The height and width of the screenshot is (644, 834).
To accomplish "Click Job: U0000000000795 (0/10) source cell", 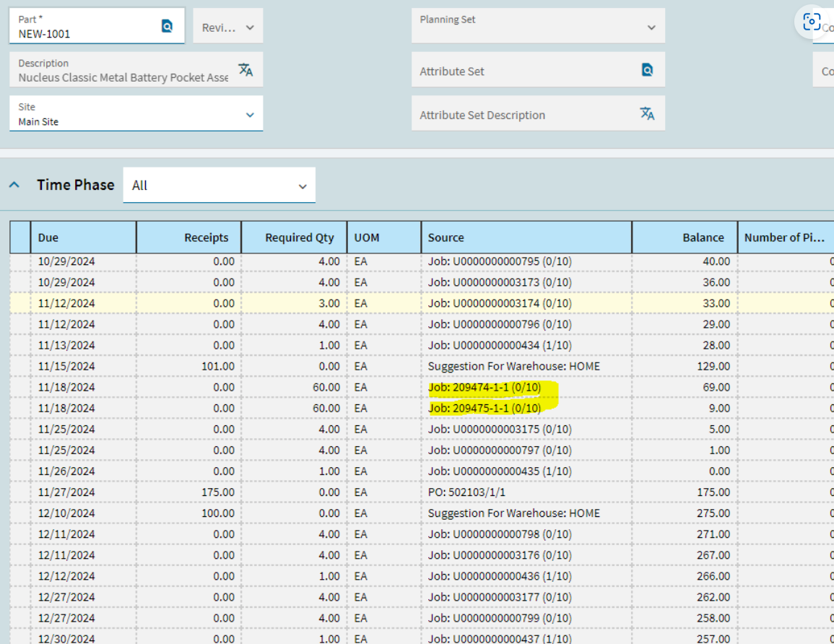I will (x=500, y=261).
